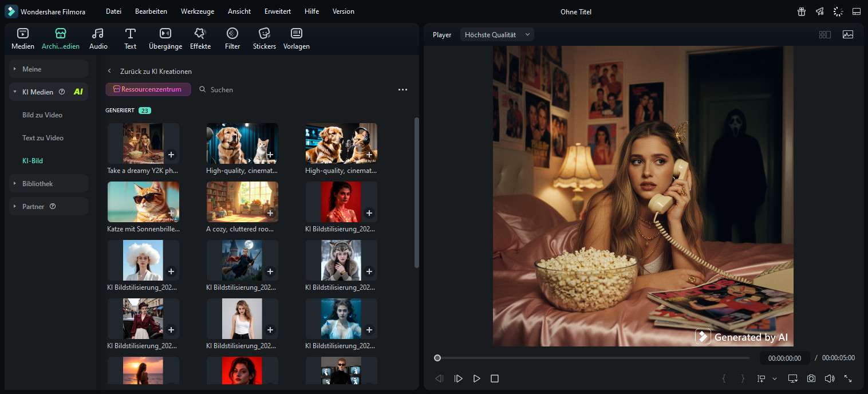Click the playhead on the player progress bar
Screen dimensions: 868x394
[x=437, y=358]
